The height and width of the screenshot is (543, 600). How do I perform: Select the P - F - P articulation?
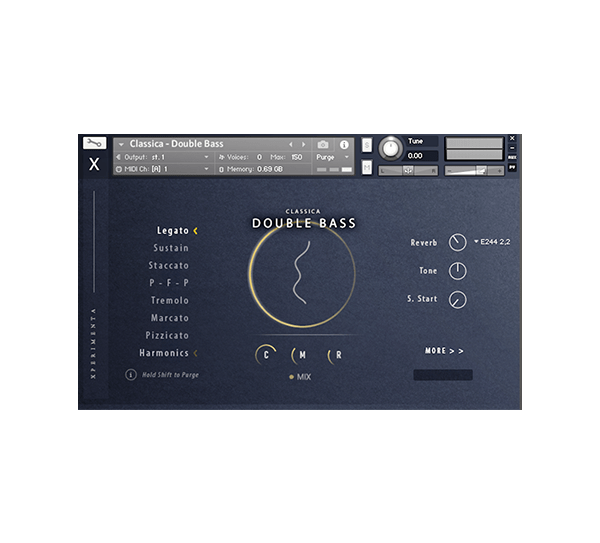pos(169,283)
